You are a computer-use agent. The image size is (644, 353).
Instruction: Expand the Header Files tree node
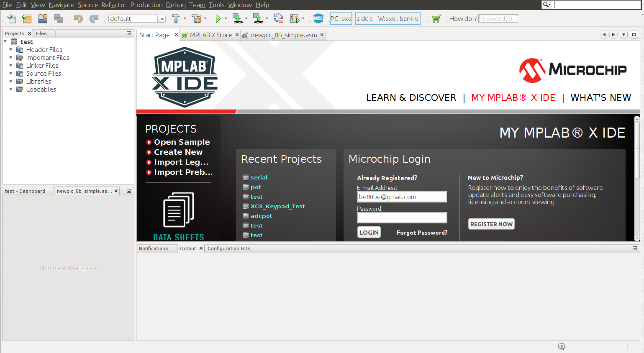(x=11, y=49)
